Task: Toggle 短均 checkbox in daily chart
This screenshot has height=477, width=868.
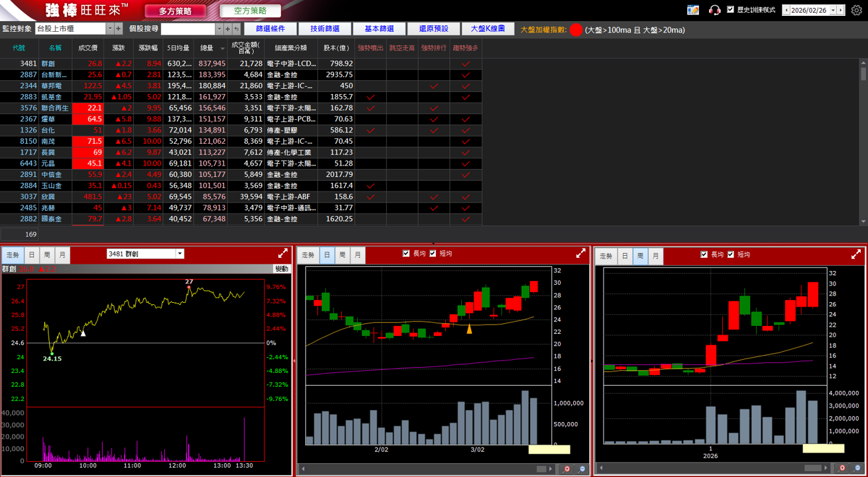Action: (433, 253)
